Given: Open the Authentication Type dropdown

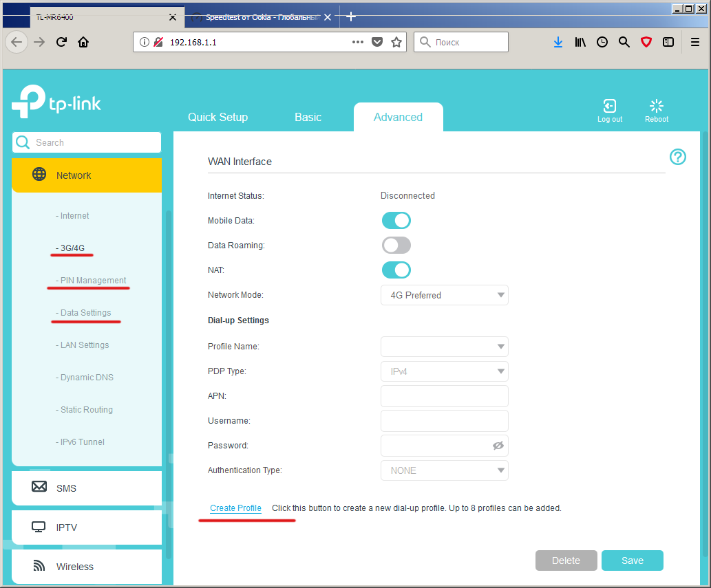Looking at the screenshot, I should (x=445, y=470).
